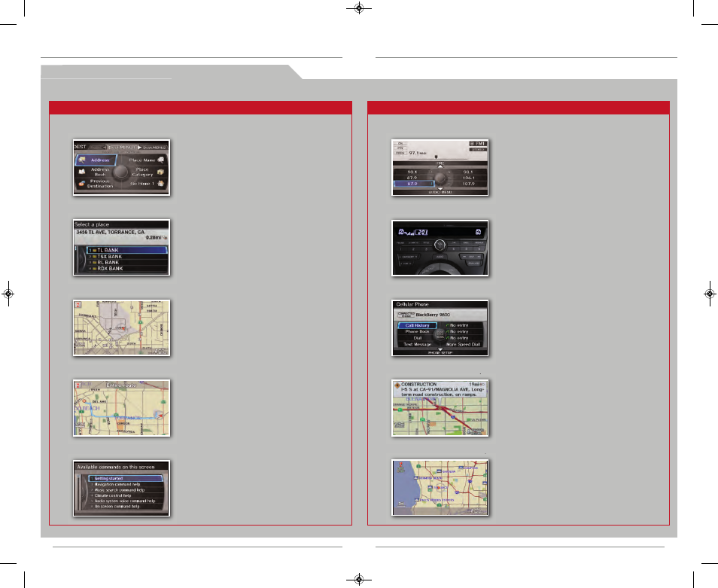
Task: Click the FM1 band indicator
Action: coord(478,144)
